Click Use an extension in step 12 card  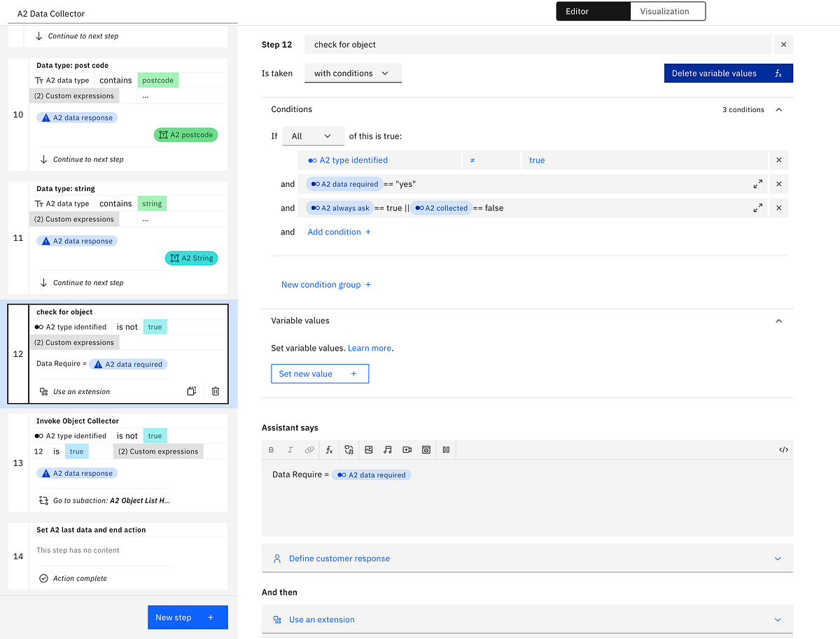[81, 391]
